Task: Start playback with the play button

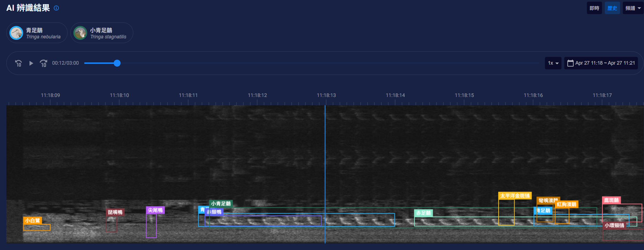Action: click(x=31, y=63)
